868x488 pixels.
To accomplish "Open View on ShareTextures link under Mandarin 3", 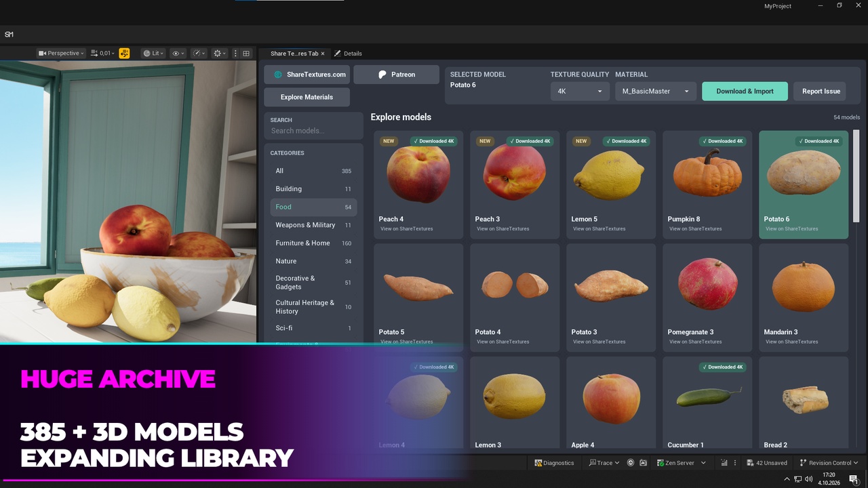I will coord(792,342).
